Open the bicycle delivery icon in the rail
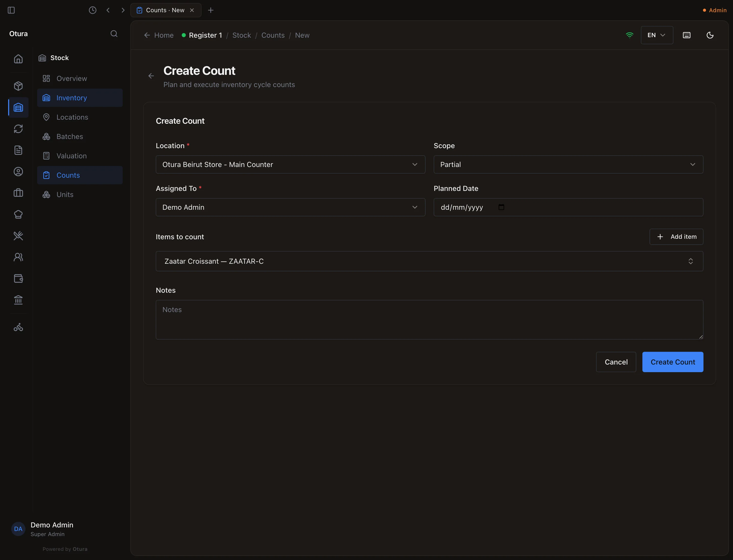This screenshot has width=733, height=560. pos(18,327)
